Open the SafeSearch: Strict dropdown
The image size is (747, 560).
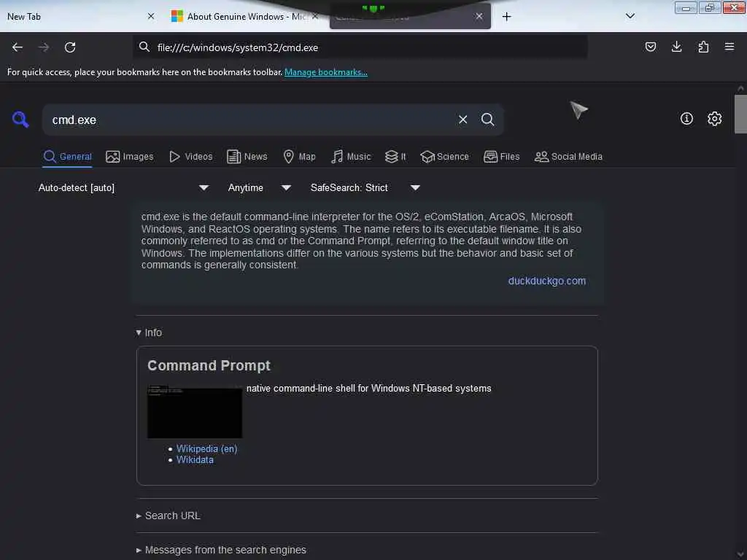[365, 187]
